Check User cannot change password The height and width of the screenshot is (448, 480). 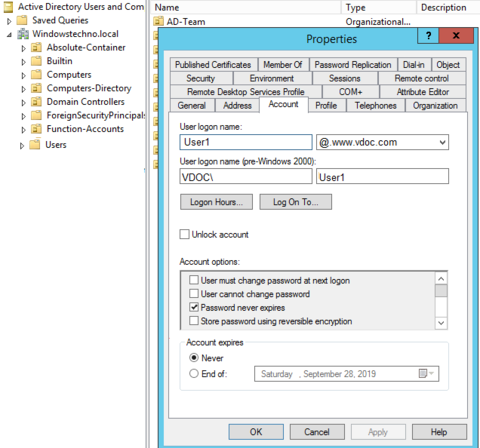click(x=194, y=294)
